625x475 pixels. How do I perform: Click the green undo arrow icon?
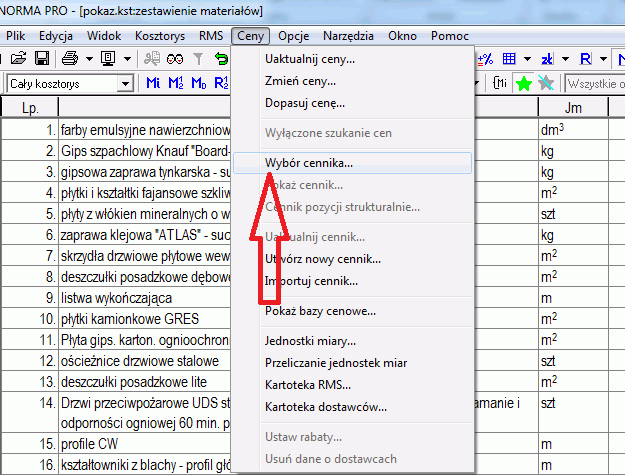(221, 59)
